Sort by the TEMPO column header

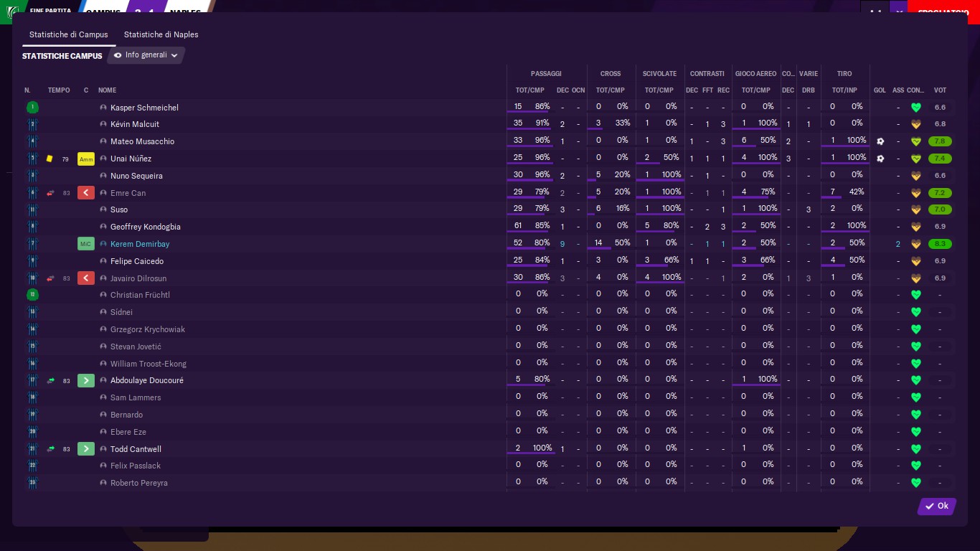pyautogui.click(x=59, y=90)
